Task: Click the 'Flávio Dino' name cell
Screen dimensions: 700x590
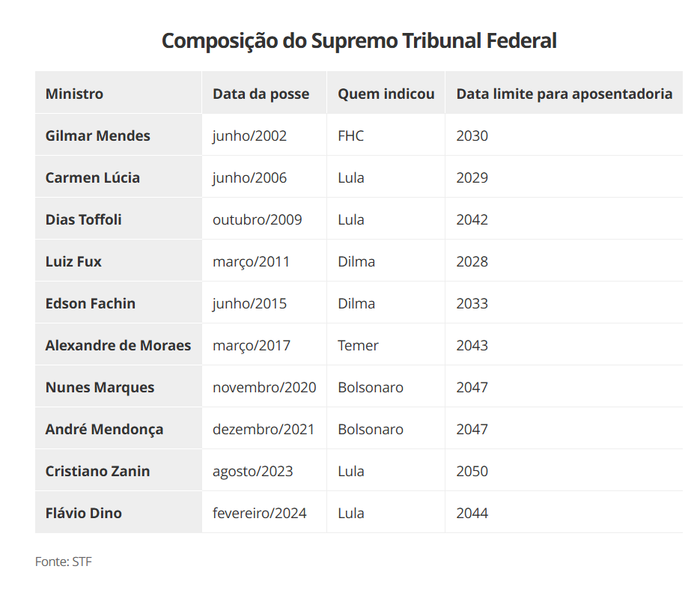Action: pos(83,513)
